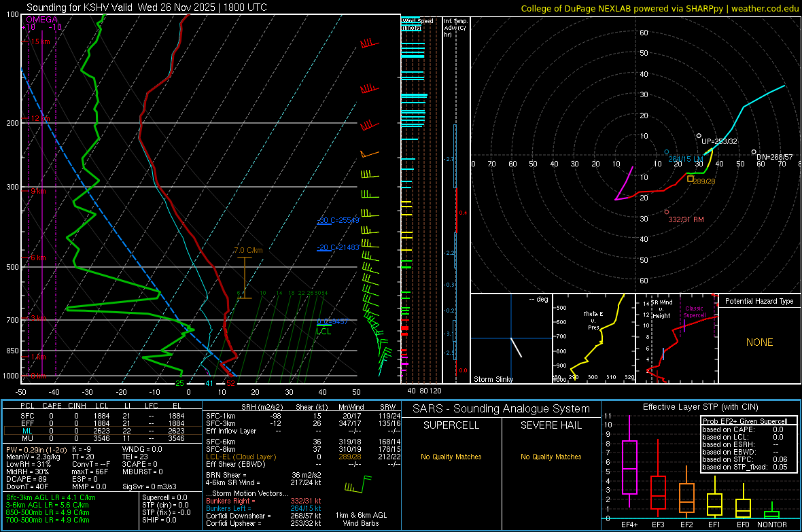Viewport: 802px width, 532px height.
Task: Click the '850-500mb LR = 4.9 C/km' line
Action: (48, 512)
